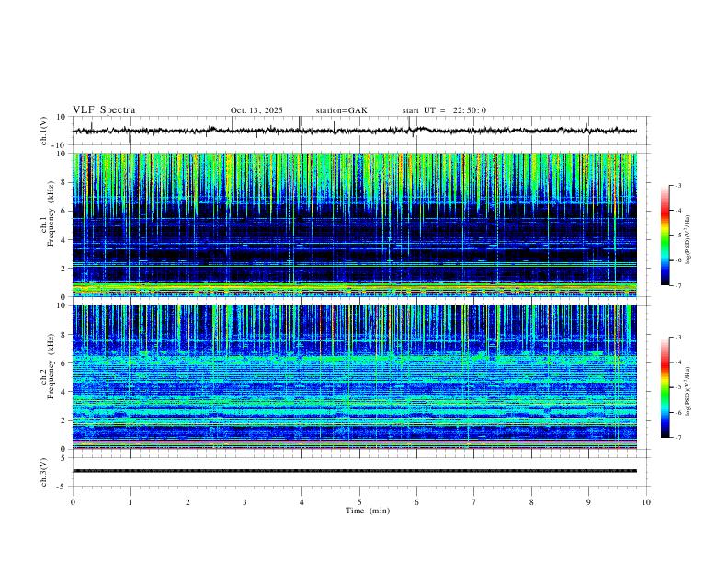
Task: Click the "6" frequency tick on ch.1 spectrogram axis
Action: tap(64, 211)
